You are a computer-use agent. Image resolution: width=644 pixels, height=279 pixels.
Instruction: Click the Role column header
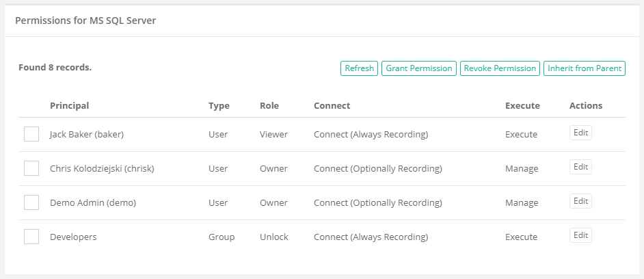[269, 106]
